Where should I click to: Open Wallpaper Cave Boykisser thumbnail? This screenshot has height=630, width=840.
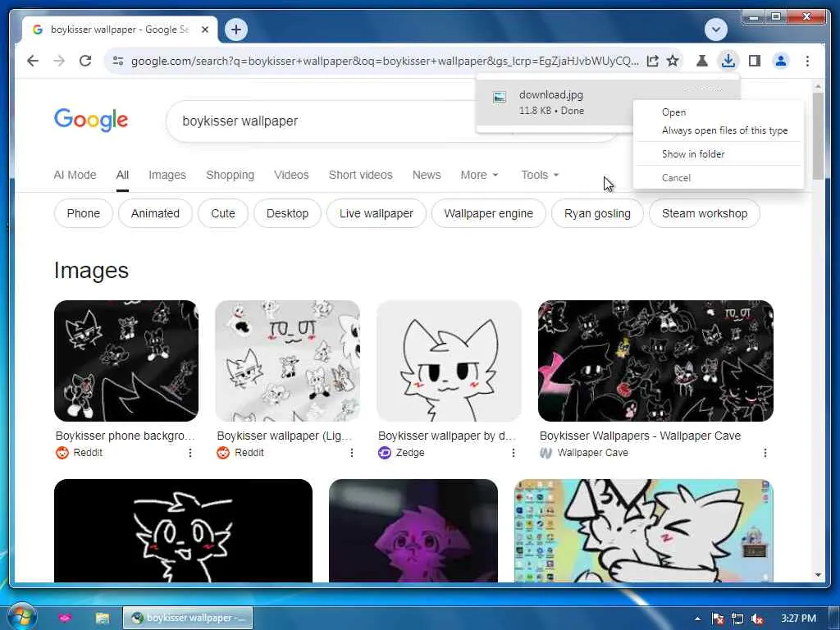[x=655, y=361]
